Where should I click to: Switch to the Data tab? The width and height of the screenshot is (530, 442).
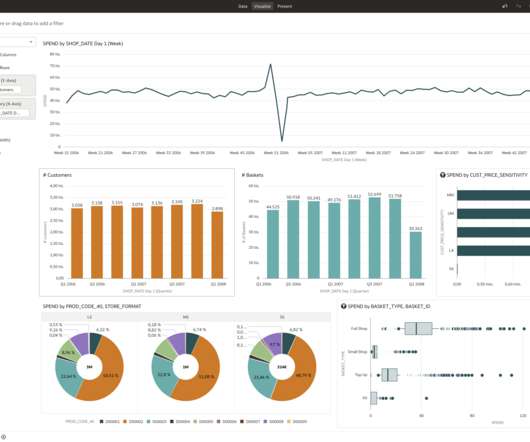click(243, 6)
